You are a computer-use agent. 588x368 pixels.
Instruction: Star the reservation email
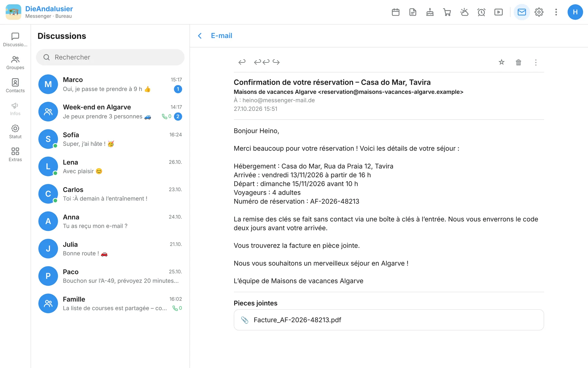coord(501,62)
